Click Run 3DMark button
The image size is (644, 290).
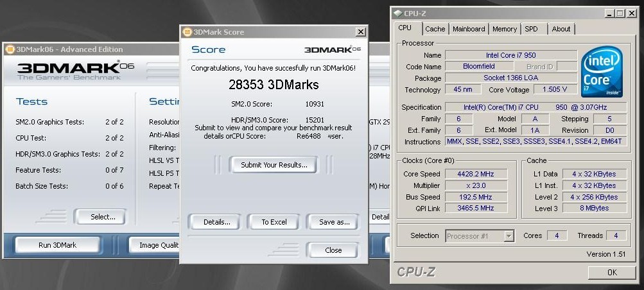click(58, 245)
